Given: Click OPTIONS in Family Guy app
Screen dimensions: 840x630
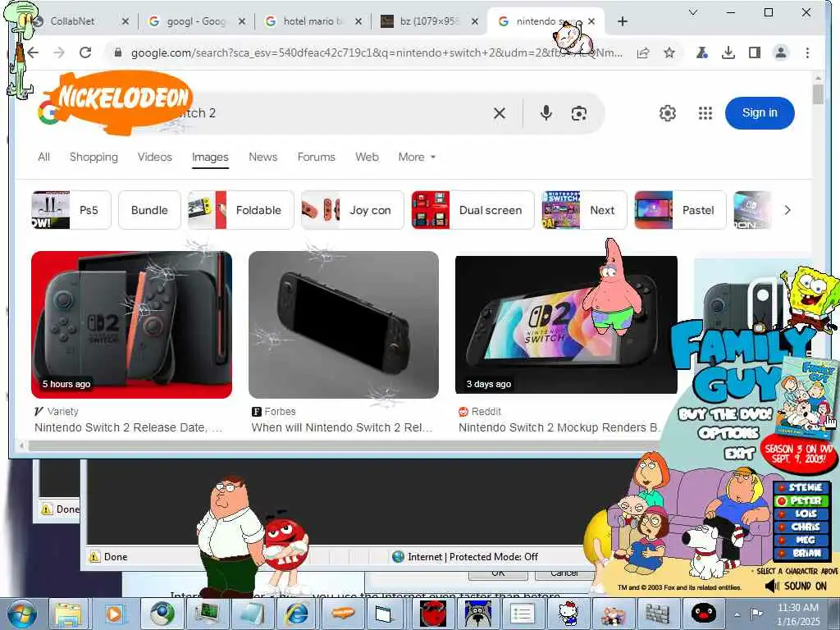Looking at the screenshot, I should pyautogui.click(x=728, y=433).
